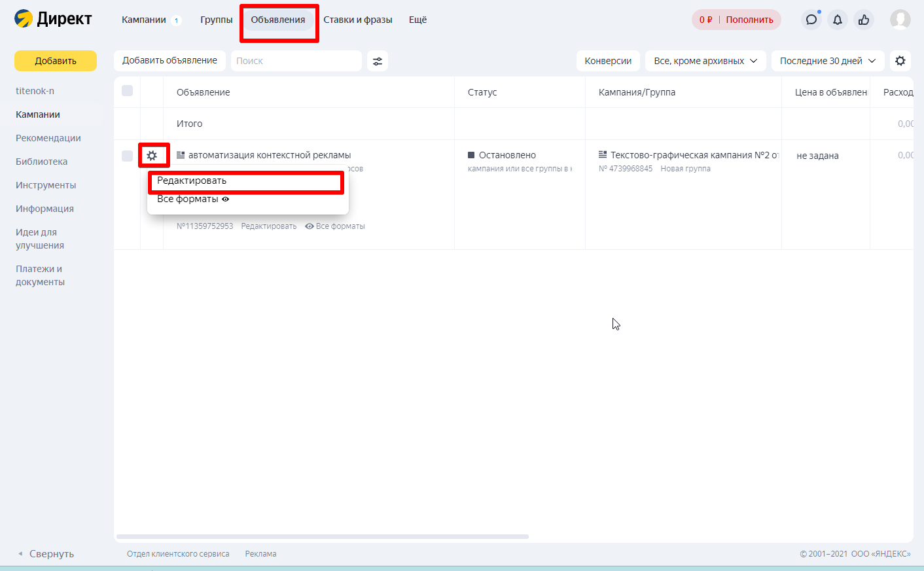This screenshot has width=924, height=571.
Task: Click the thumbs-up feedback icon
Action: point(864,20)
